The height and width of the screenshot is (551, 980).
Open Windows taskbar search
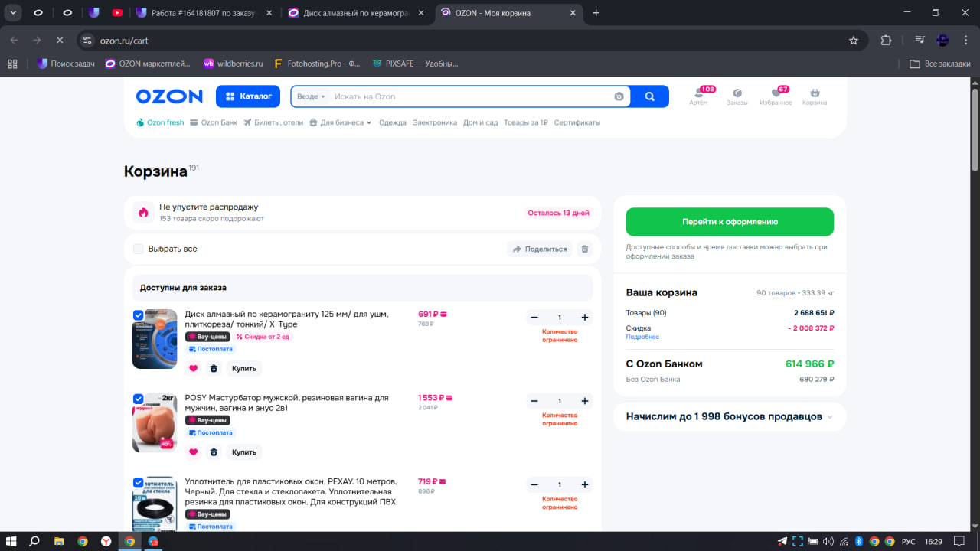pyautogui.click(x=34, y=541)
